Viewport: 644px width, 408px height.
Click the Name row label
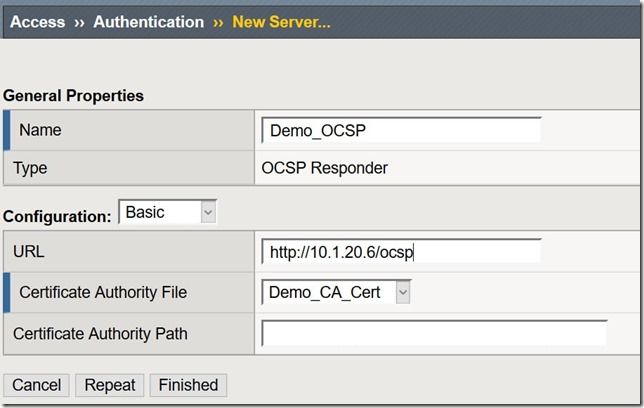click(x=39, y=130)
